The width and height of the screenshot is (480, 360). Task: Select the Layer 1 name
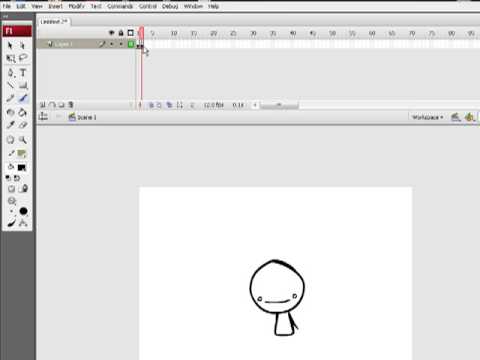coord(63,44)
